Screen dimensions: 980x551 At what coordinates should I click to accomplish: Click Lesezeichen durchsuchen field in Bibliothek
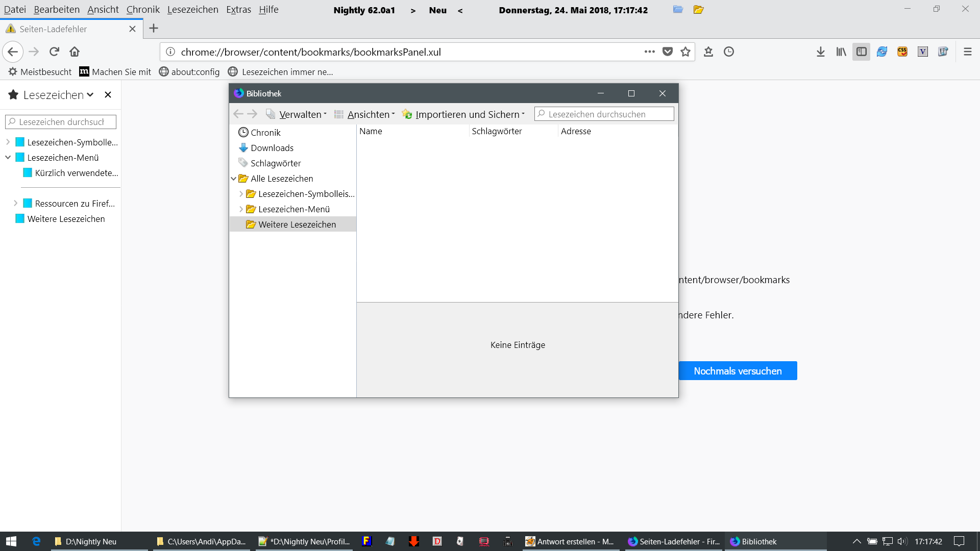(x=607, y=114)
